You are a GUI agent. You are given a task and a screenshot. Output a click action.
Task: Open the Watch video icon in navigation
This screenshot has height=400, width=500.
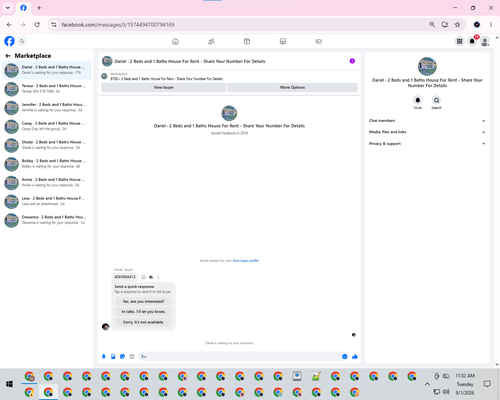coord(247,41)
